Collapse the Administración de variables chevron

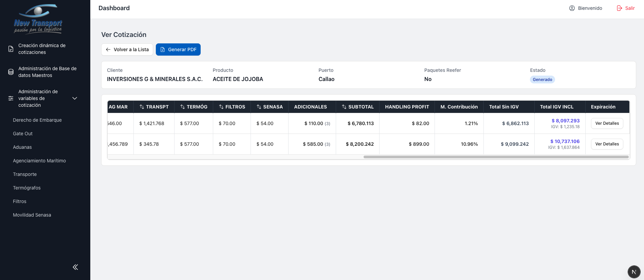pyautogui.click(x=75, y=98)
